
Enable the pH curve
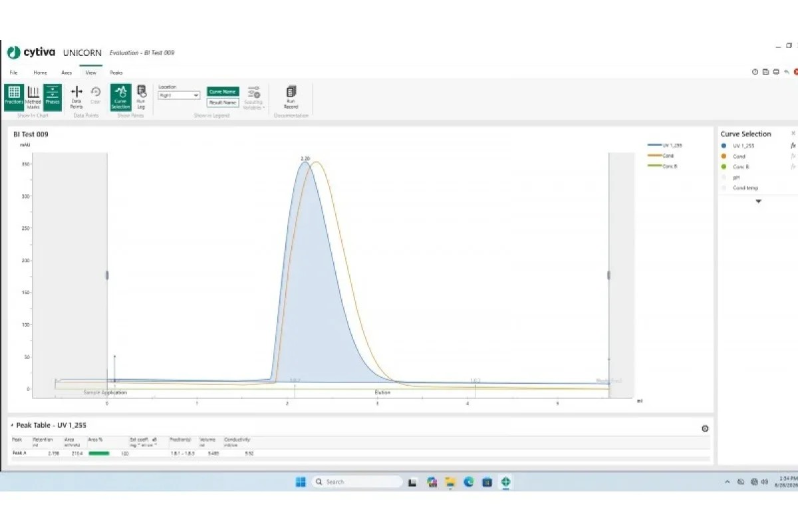click(724, 177)
